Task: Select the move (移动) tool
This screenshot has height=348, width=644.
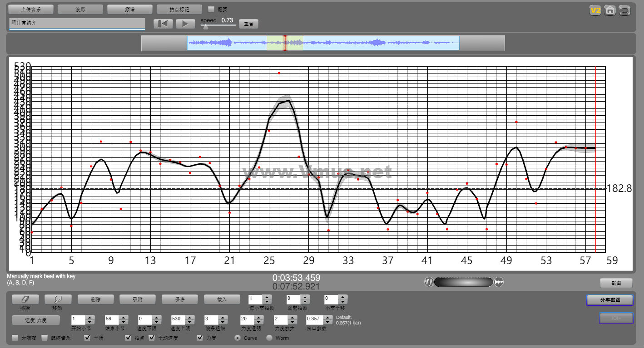Action: coord(58,299)
